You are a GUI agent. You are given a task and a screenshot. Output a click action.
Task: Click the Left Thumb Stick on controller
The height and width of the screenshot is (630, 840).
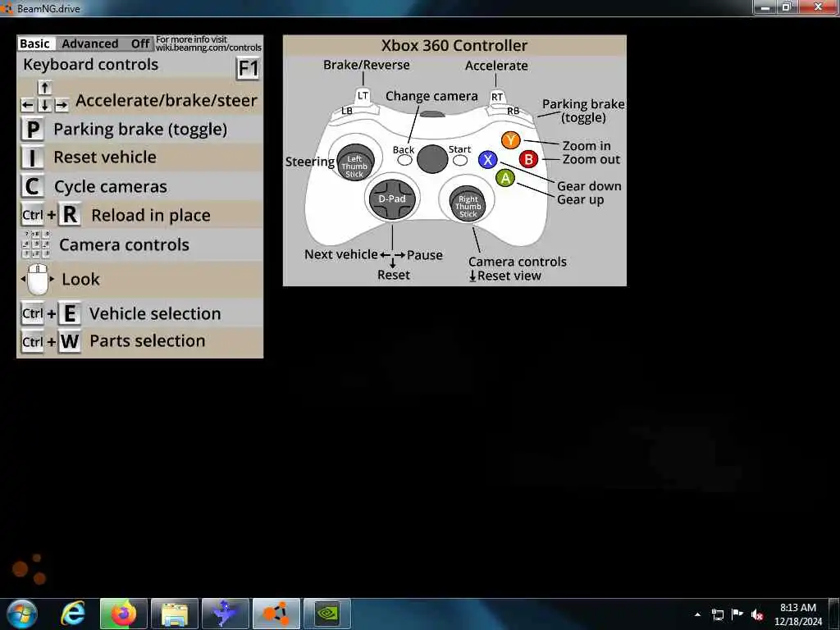[354, 162]
